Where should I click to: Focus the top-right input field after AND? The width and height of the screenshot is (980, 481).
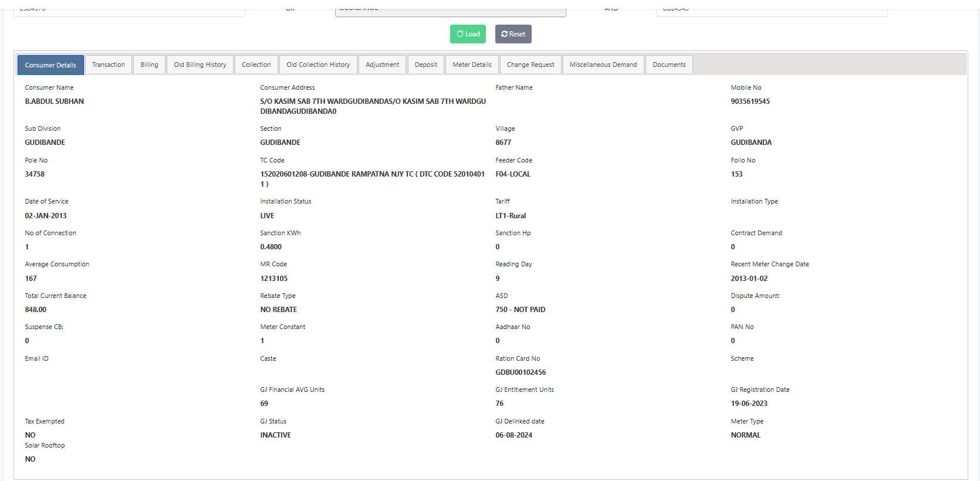pyautogui.click(x=771, y=11)
